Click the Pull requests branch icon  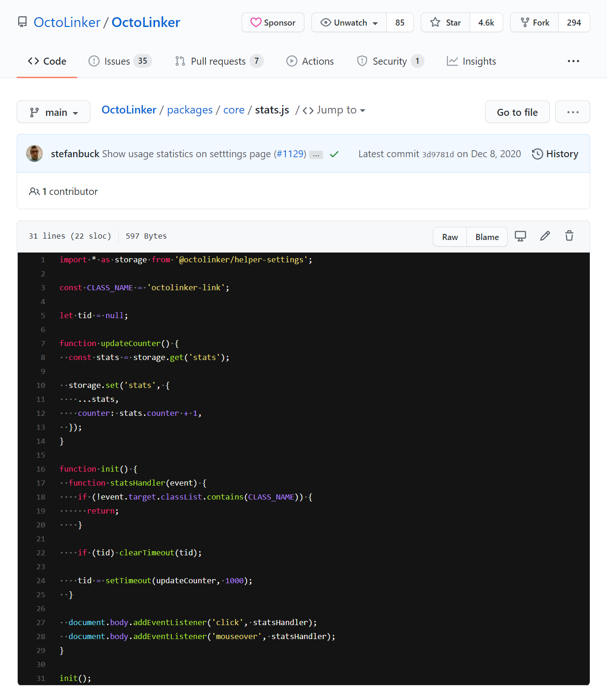click(x=180, y=61)
